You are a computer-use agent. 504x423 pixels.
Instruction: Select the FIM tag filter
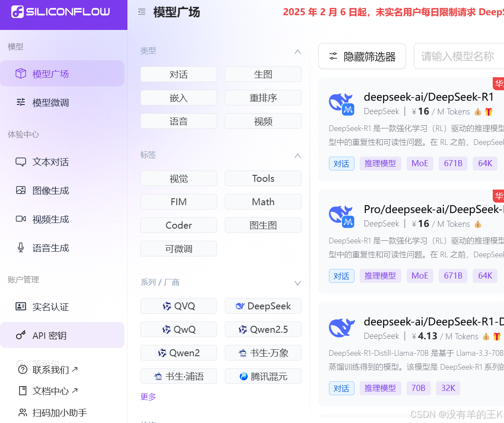179,202
